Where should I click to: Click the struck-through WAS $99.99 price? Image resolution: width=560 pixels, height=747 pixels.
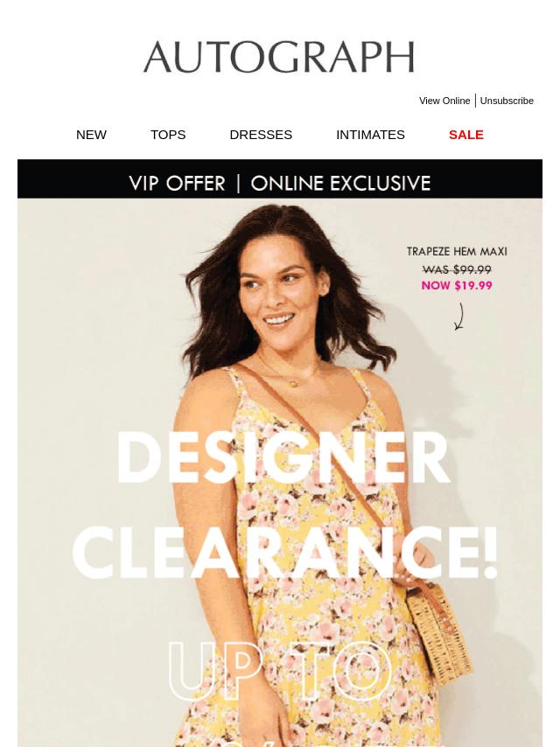pyautogui.click(x=457, y=269)
